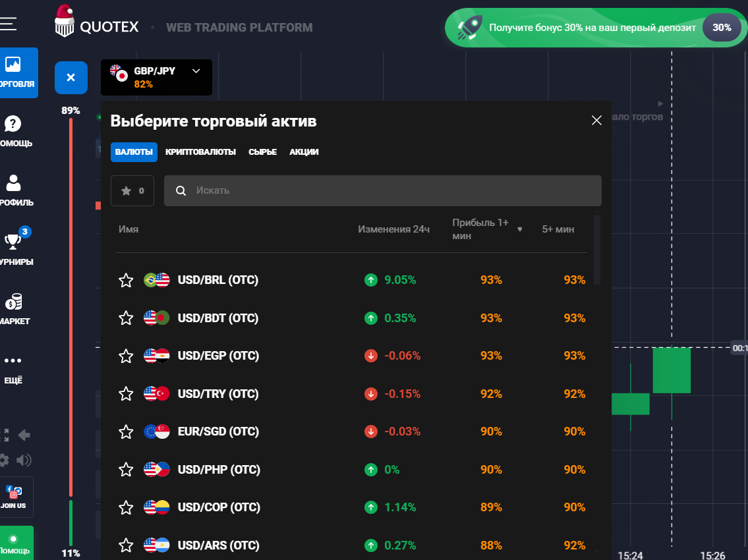Click the 30% bonus deposit banner

click(596, 28)
